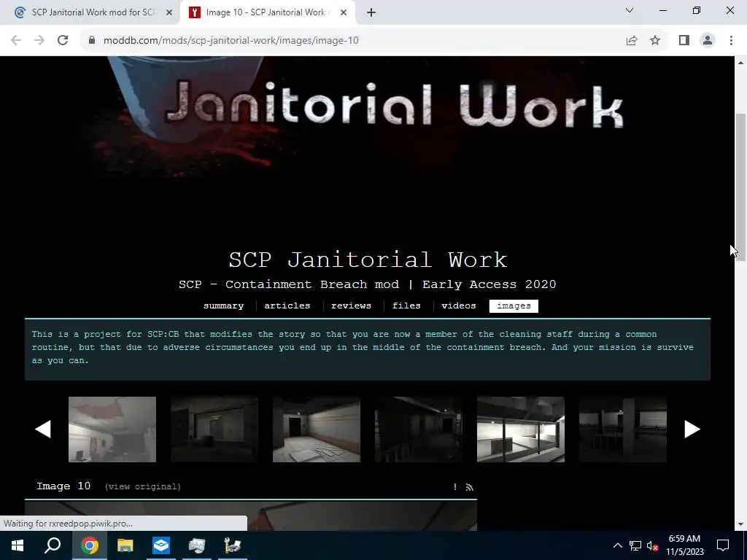This screenshot has height=560, width=747.
Task: Open the sixth dim hall thumbnail
Action: coord(623,429)
